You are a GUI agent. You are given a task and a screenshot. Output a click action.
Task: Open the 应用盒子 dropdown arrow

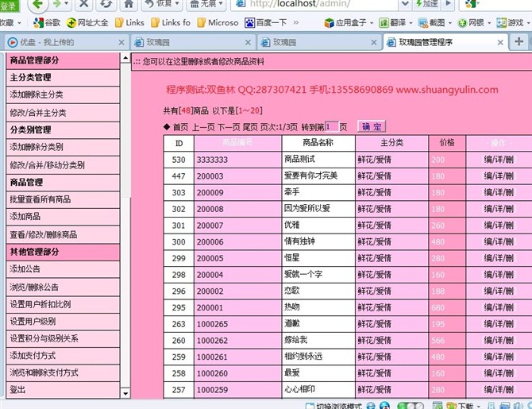[x=372, y=23]
